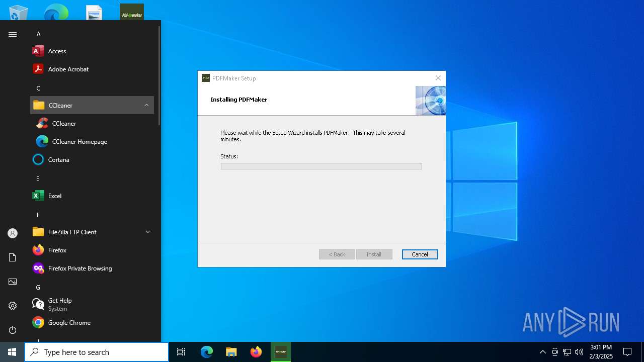Open PDFMaker desktop shortcut icon
644x362 pixels.
[132, 12]
